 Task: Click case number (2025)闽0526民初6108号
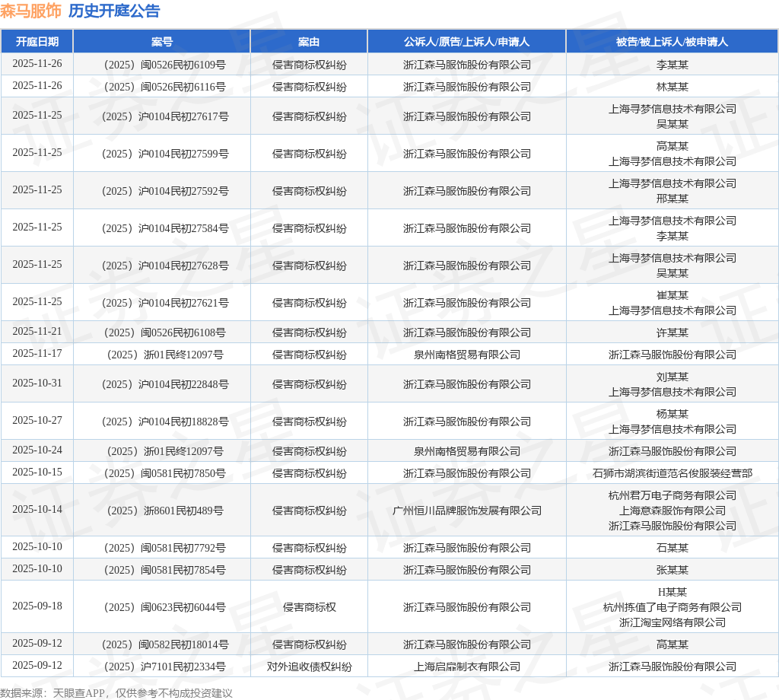[162, 332]
